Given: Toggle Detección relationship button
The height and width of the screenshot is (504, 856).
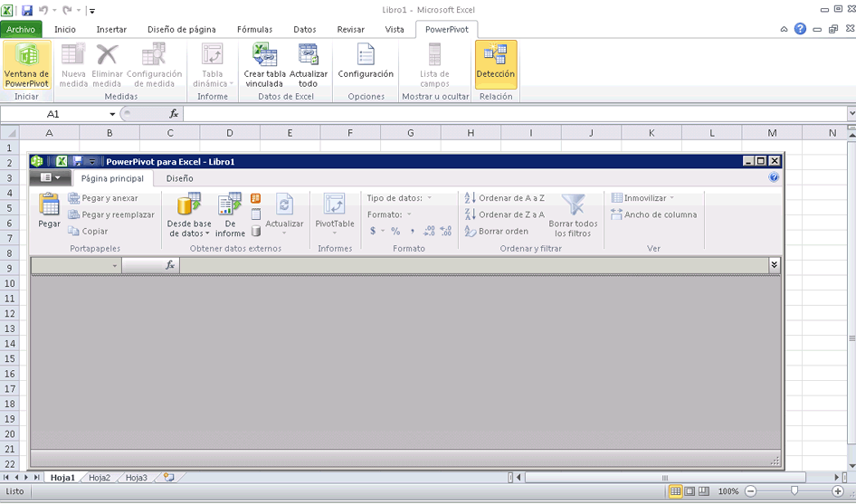Looking at the screenshot, I should pyautogui.click(x=496, y=64).
